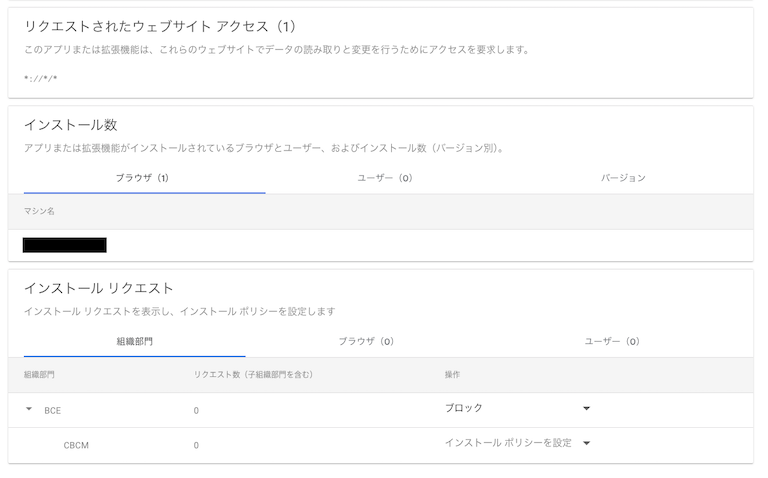Select the ユーザー (0) install requests tab

pyautogui.click(x=612, y=341)
